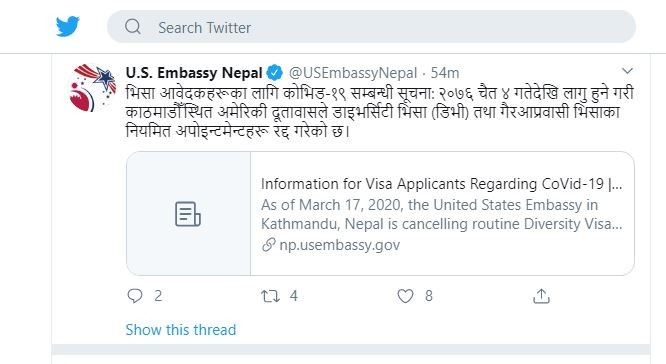The image size is (666, 364).
Task: Retweet the U.S. Embassy Nepal tweet
Action: click(271, 296)
